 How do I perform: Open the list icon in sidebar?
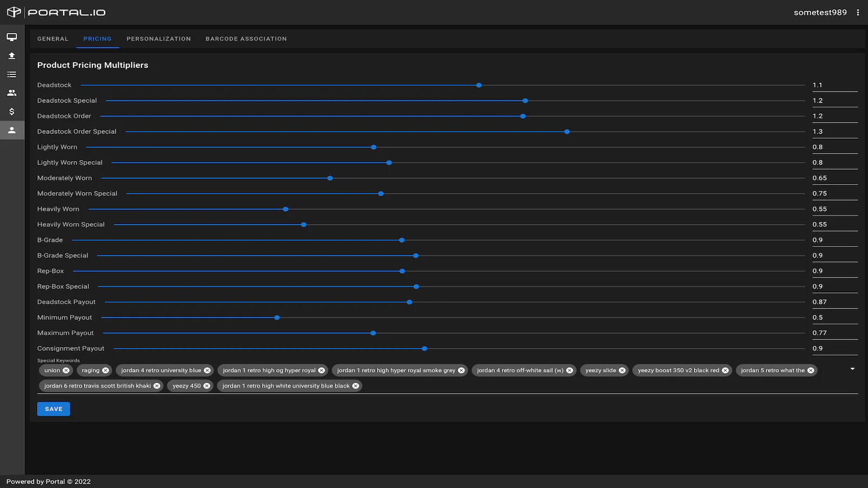point(12,74)
